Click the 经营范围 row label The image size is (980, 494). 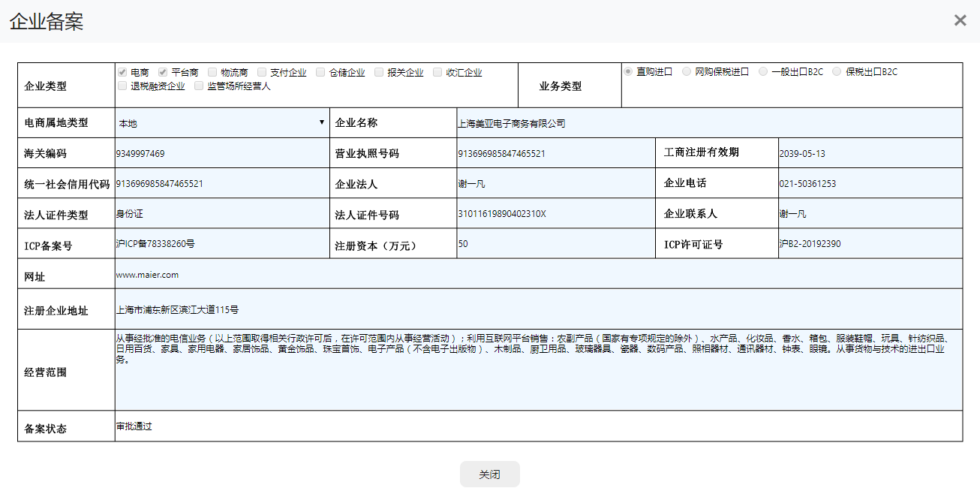pos(45,372)
